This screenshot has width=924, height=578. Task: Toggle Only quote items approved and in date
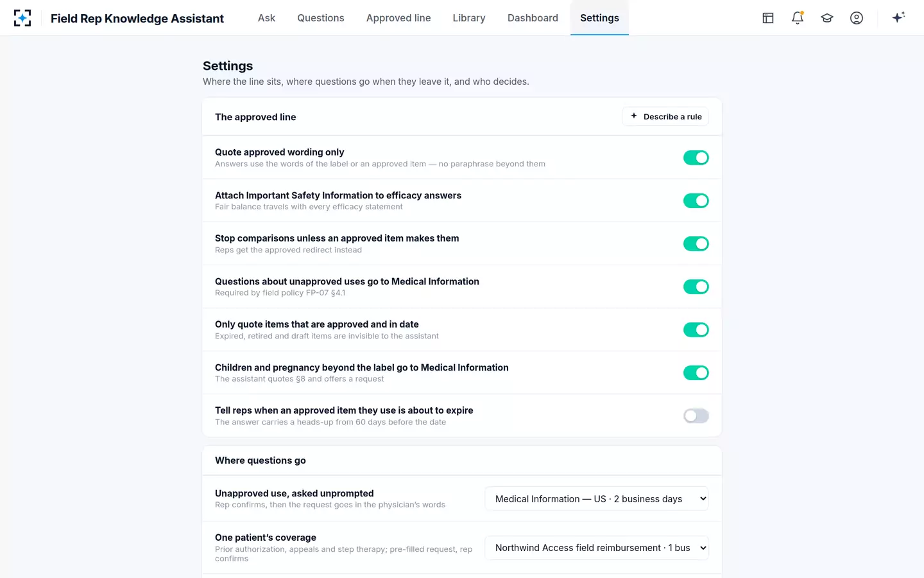pos(696,330)
